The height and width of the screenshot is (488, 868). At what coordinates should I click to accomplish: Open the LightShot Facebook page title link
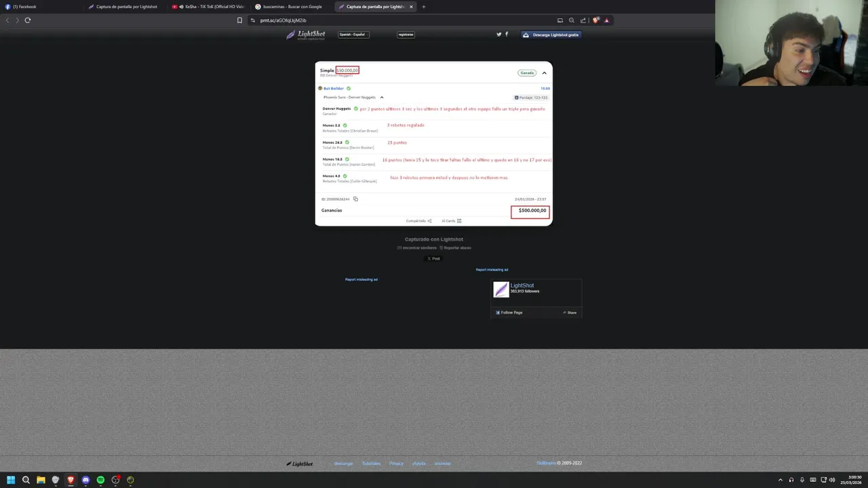pos(522,285)
